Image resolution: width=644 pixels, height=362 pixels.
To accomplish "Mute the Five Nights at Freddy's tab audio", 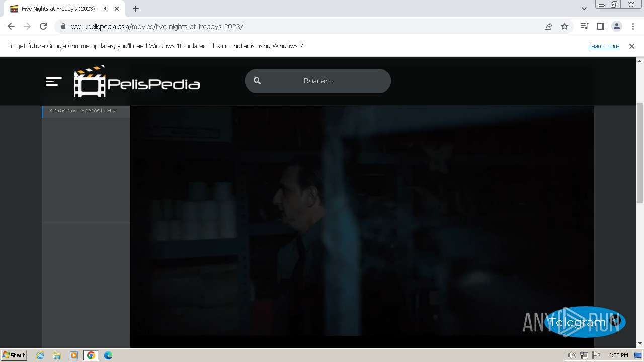I will click(x=106, y=9).
